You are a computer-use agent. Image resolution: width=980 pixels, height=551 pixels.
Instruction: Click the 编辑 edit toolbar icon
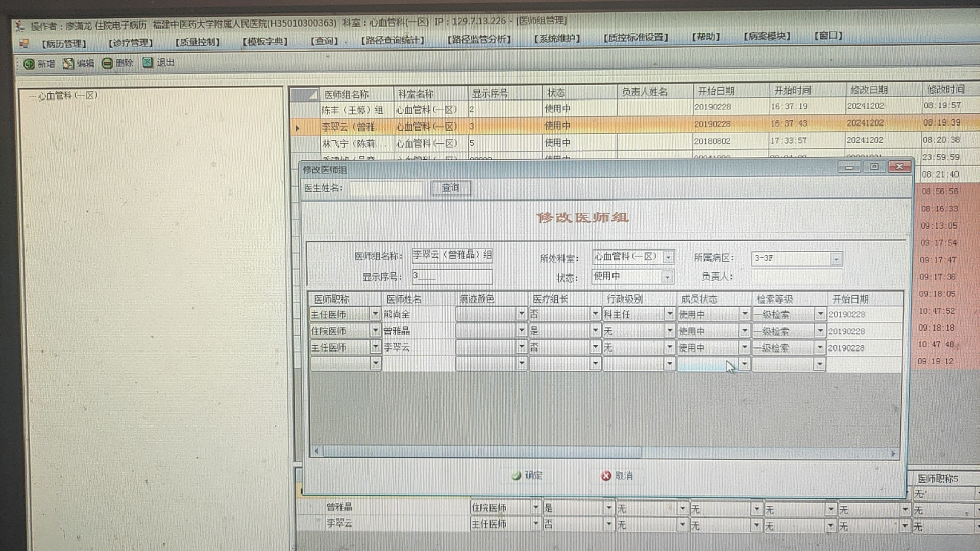(x=68, y=63)
